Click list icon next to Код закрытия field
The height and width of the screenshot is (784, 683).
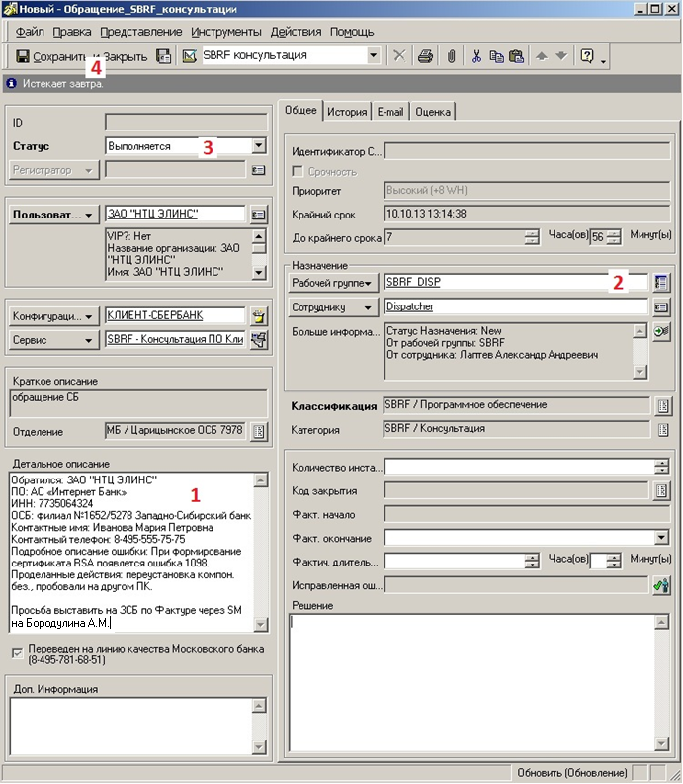[661, 491]
